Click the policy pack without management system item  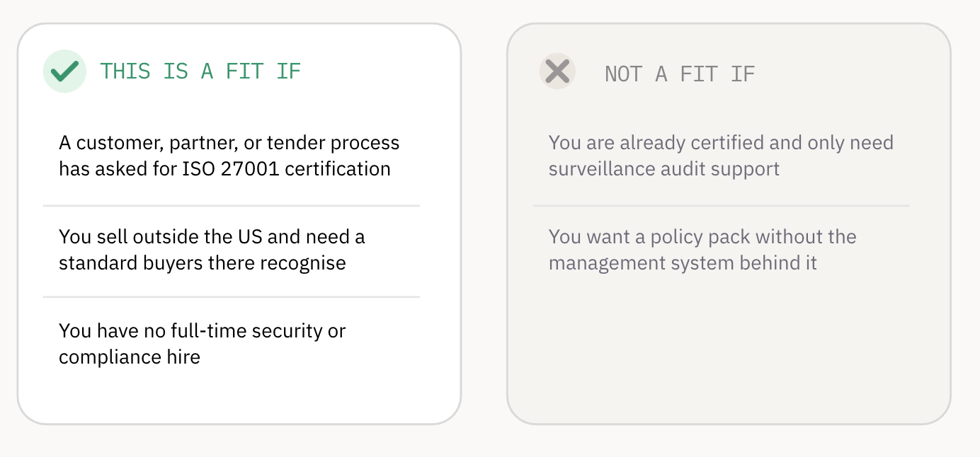click(721, 250)
